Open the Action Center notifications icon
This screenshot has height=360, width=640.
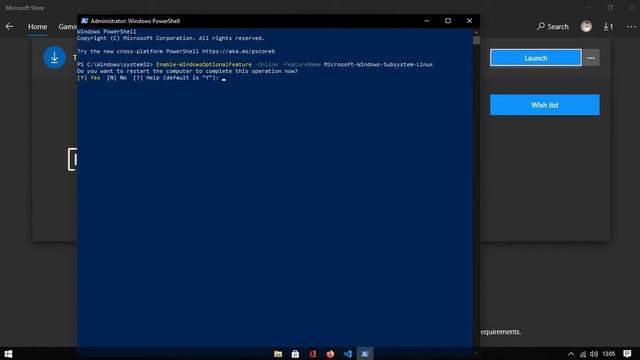[x=627, y=354]
